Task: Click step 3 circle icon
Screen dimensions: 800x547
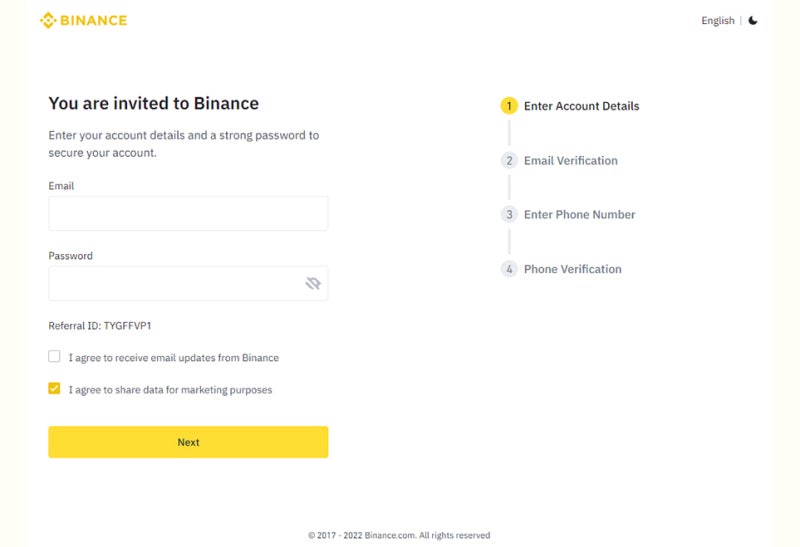Action: click(509, 215)
